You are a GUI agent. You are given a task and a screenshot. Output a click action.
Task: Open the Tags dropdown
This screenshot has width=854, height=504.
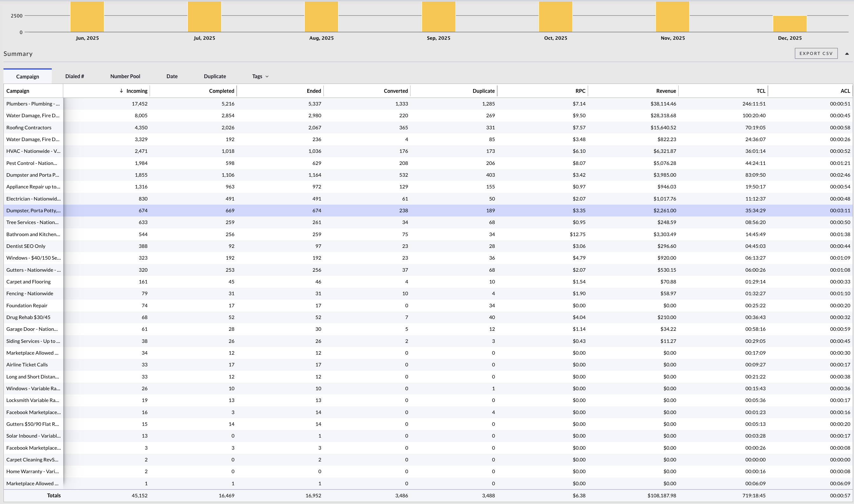(260, 76)
